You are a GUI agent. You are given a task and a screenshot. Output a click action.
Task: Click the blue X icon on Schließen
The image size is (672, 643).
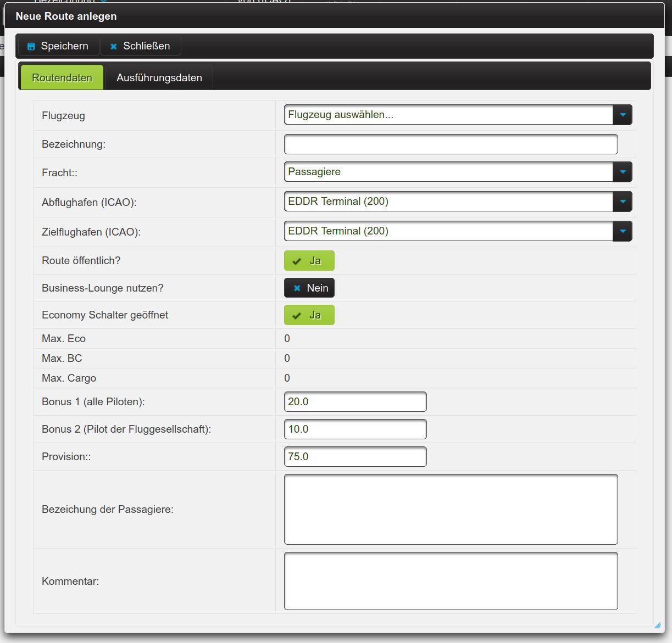tap(114, 47)
